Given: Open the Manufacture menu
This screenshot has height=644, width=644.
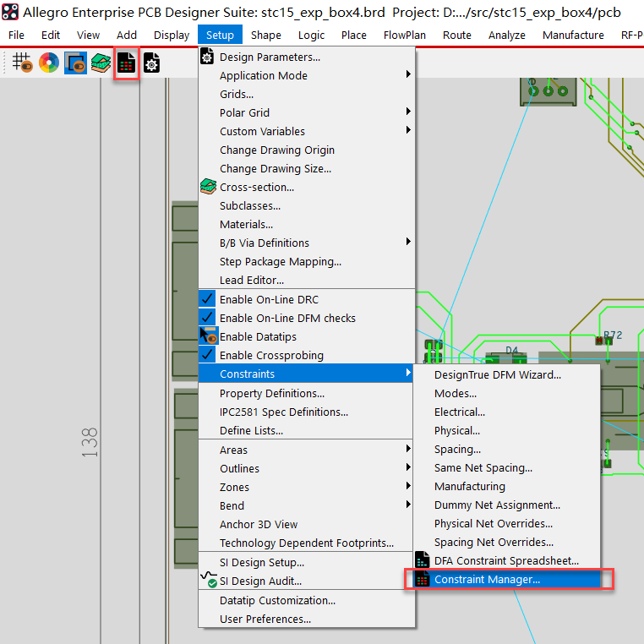Looking at the screenshot, I should point(573,35).
